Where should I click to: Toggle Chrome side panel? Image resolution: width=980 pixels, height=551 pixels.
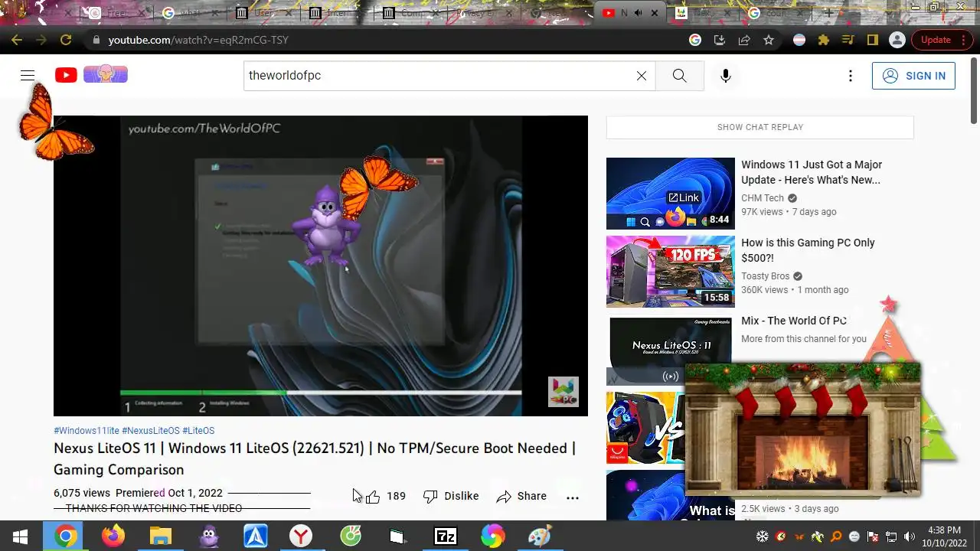click(872, 40)
